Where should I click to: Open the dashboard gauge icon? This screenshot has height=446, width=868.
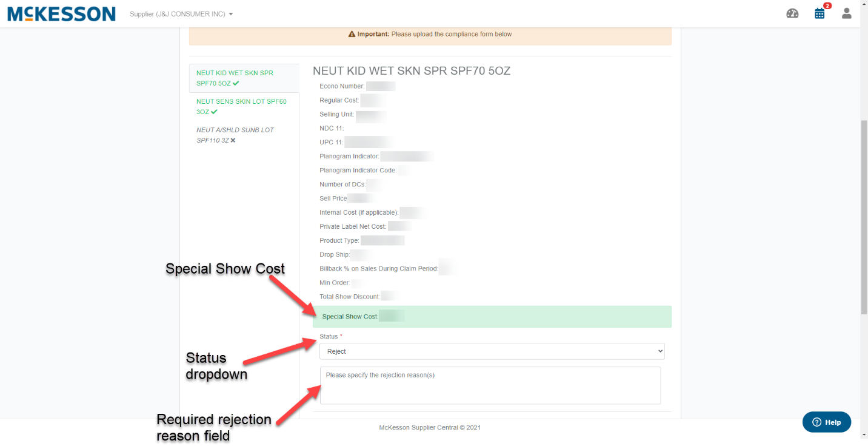coord(792,13)
